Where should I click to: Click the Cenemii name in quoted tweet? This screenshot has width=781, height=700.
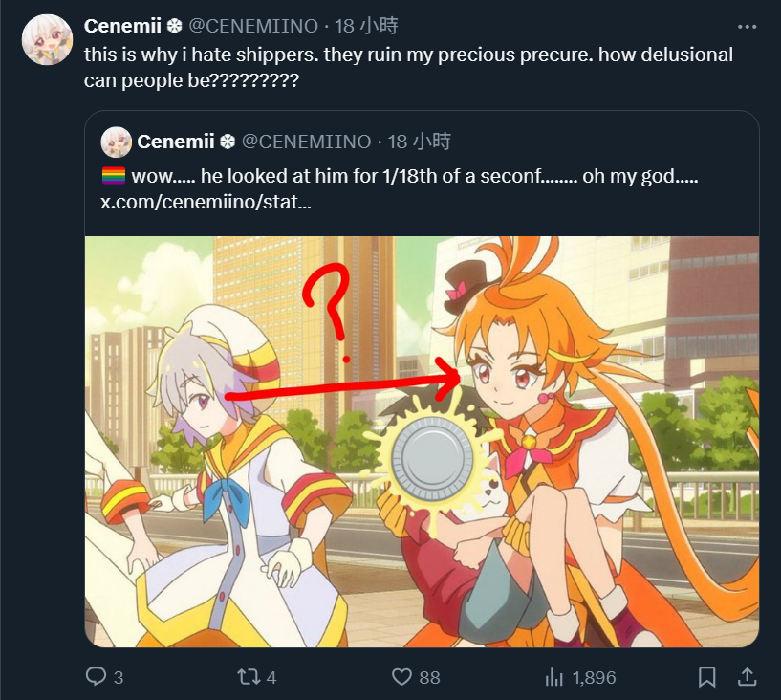176,142
